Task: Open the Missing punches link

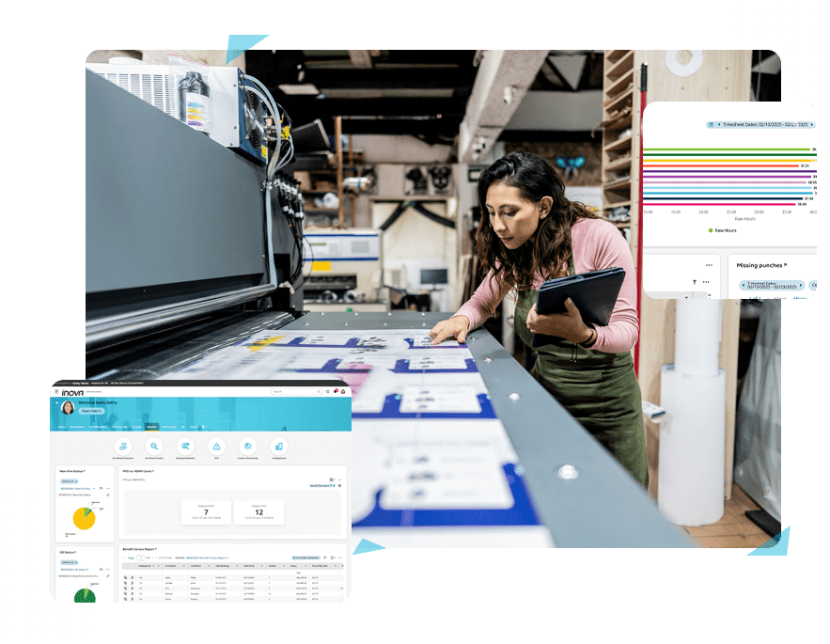Action: pyautogui.click(x=761, y=265)
